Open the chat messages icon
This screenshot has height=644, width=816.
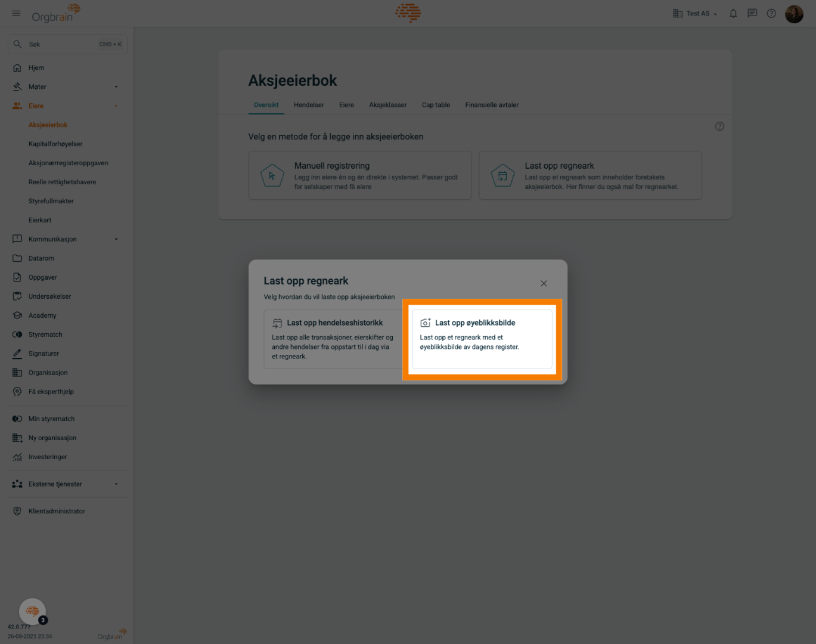[752, 13]
